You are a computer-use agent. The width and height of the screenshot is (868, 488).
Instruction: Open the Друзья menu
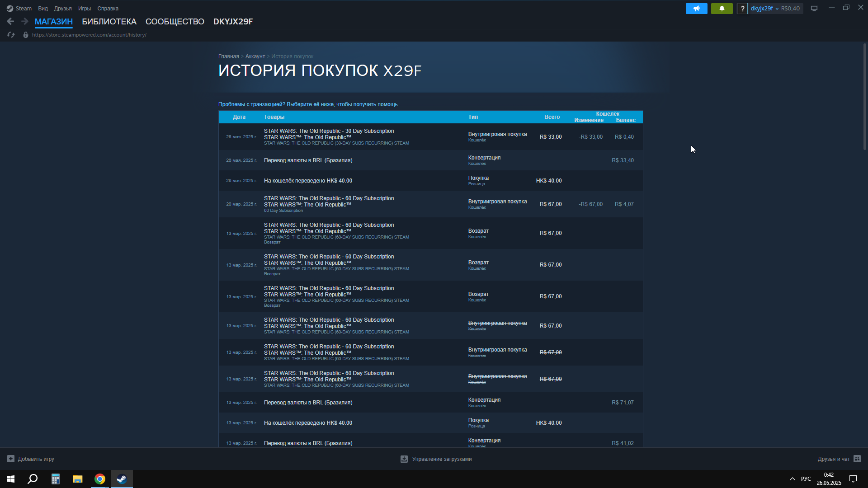point(63,9)
